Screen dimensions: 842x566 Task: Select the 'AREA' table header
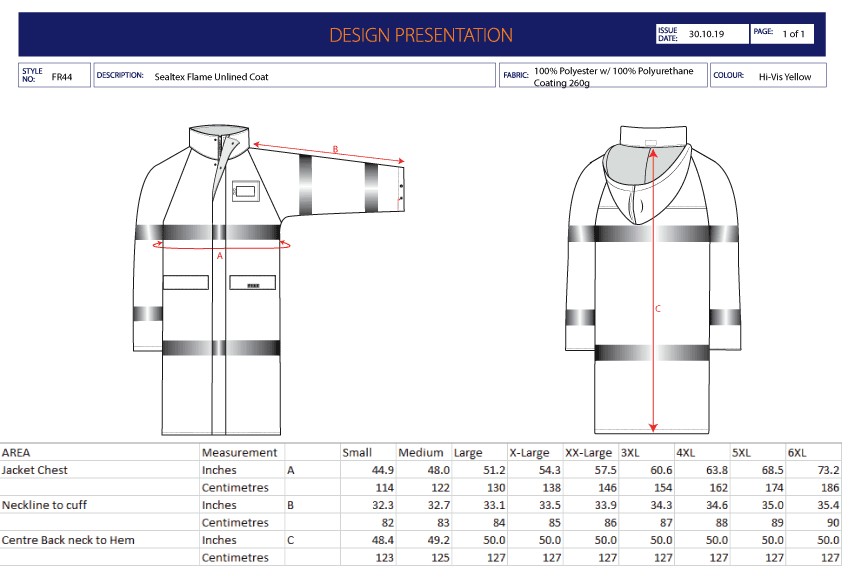pyautogui.click(x=16, y=453)
